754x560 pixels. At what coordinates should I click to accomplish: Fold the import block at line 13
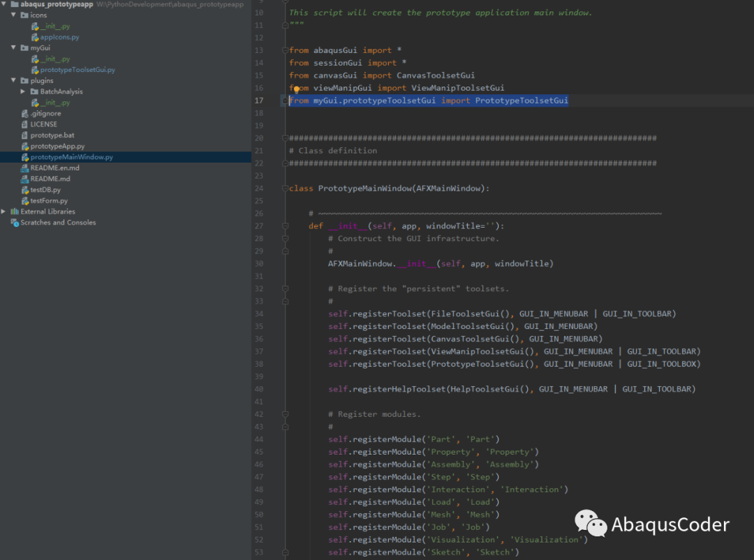tap(285, 50)
